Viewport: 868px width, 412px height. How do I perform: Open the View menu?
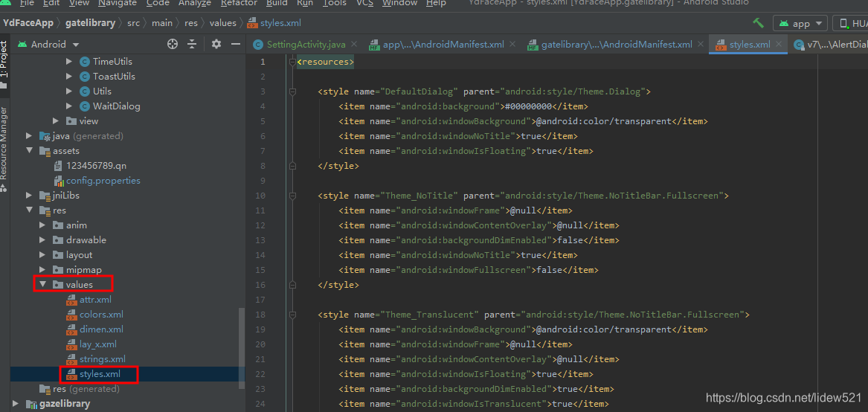pos(80,3)
